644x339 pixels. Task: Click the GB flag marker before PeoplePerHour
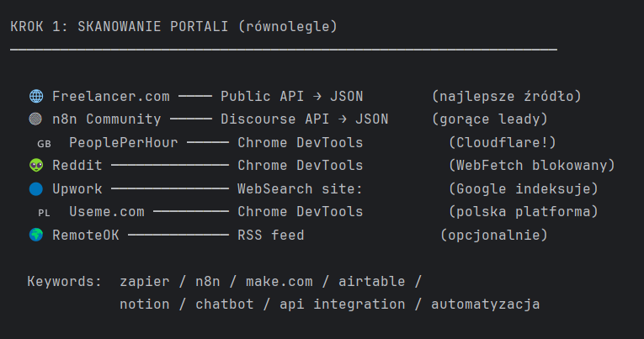click(x=44, y=143)
